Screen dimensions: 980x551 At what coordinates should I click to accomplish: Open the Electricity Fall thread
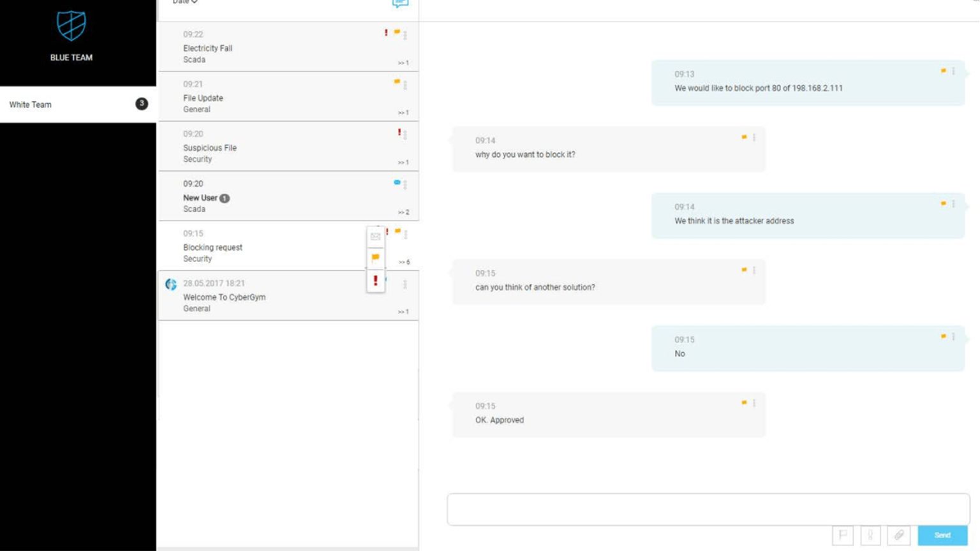(288, 47)
